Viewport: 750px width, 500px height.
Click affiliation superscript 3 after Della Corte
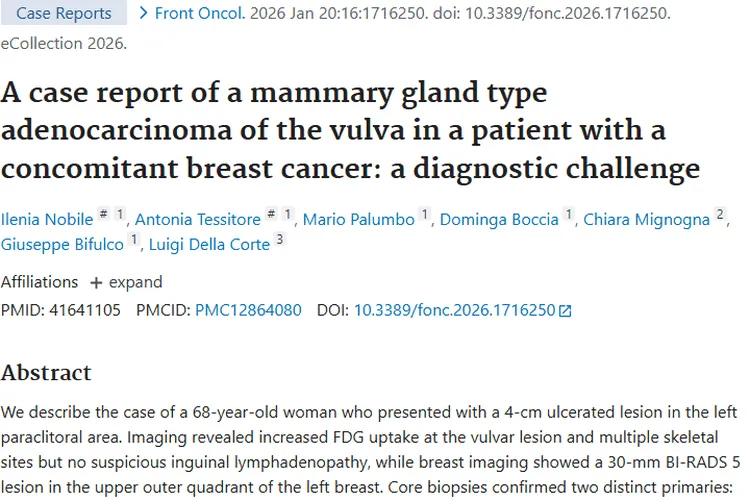pyautogui.click(x=280, y=239)
